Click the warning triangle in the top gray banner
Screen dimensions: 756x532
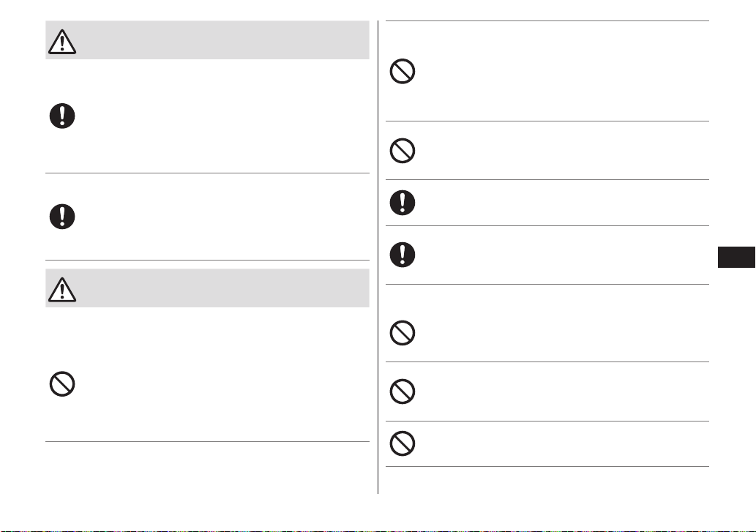click(x=62, y=42)
